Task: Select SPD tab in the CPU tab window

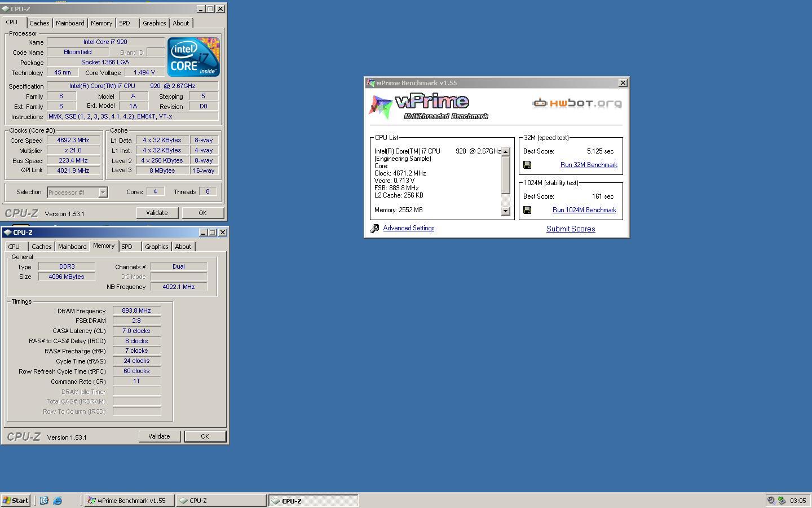Action: (125, 23)
